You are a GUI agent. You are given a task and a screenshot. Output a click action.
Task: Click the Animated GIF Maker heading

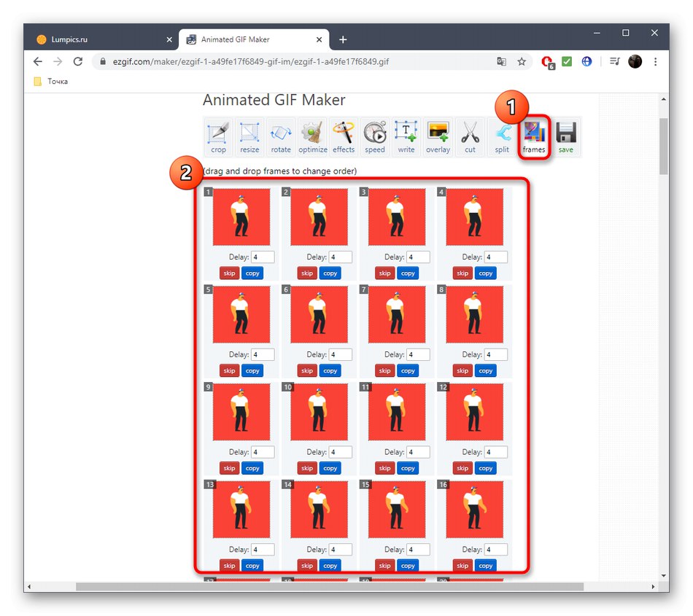(x=274, y=101)
